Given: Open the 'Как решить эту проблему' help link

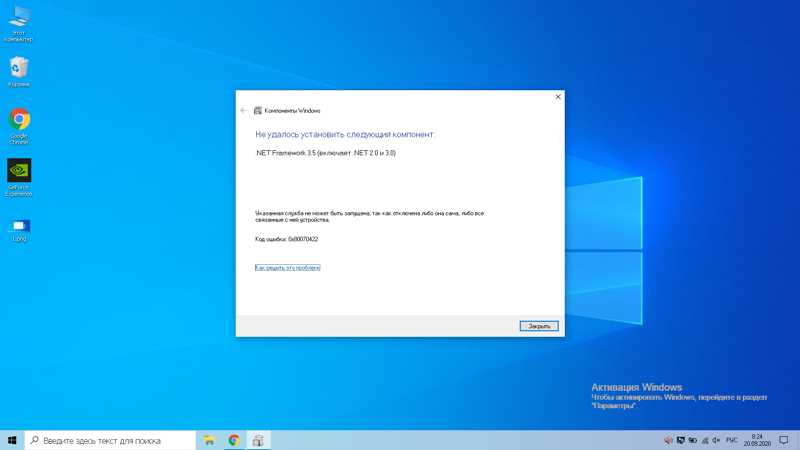Looking at the screenshot, I should click(287, 267).
